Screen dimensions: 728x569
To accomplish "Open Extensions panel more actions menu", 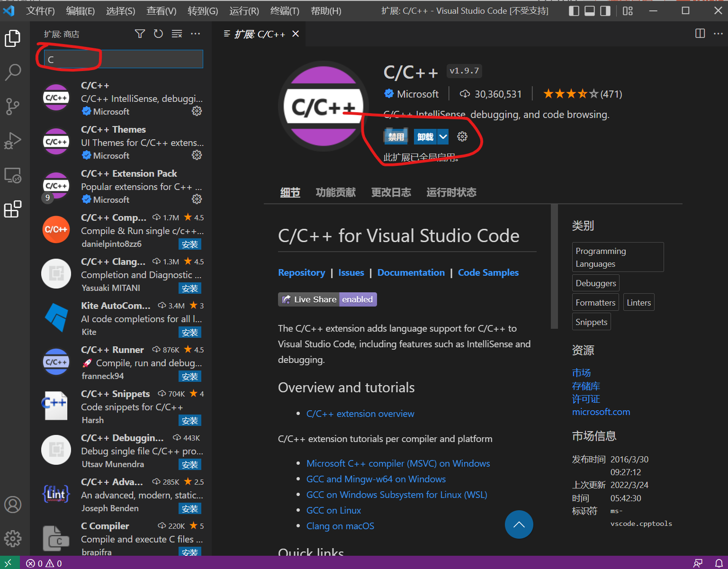I will coord(195,34).
